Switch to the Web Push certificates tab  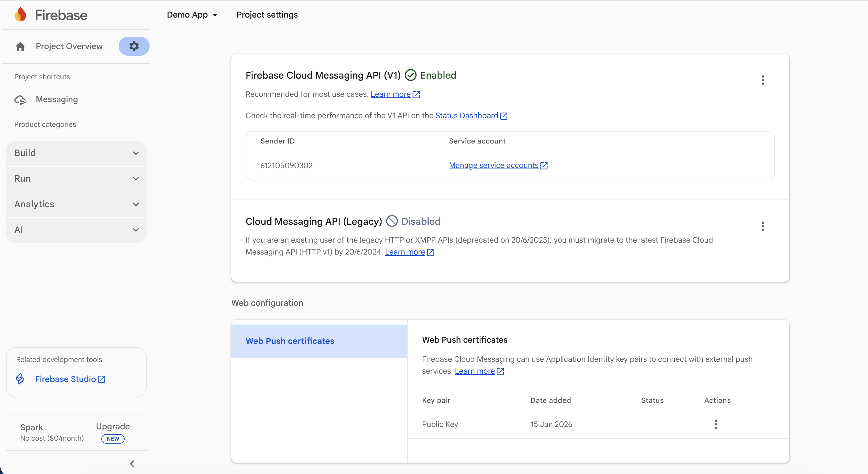tap(290, 341)
